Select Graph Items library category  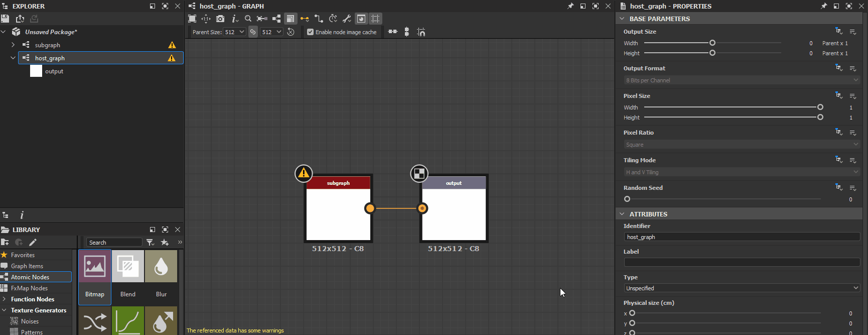click(27, 266)
